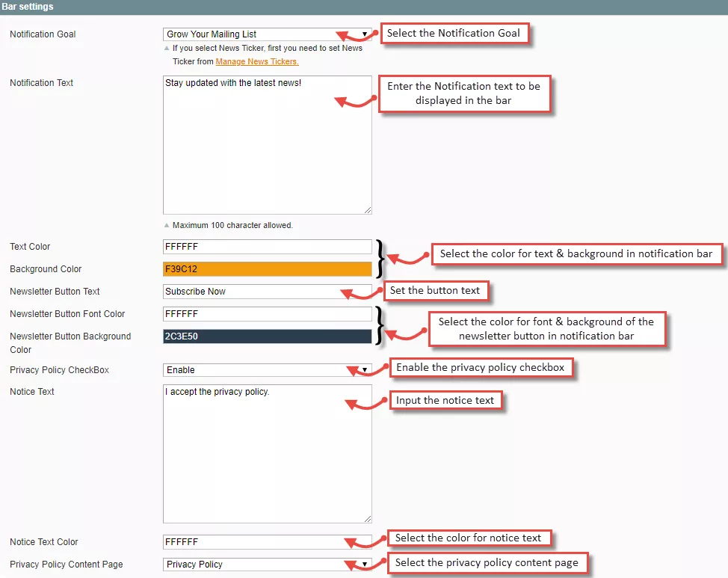Open the Notification Goal dropdown
Viewport: 728px width, 578px height.
[x=267, y=34]
